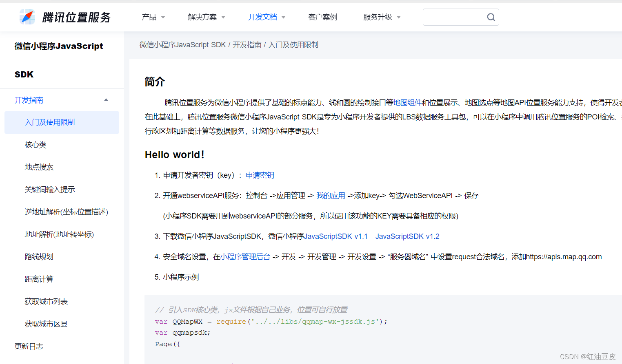Open the 解决方案 dropdown menu

[x=206, y=17]
